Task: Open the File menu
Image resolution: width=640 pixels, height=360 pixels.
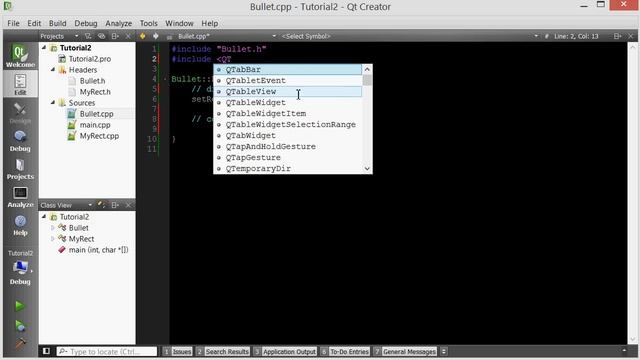Action: [13, 23]
